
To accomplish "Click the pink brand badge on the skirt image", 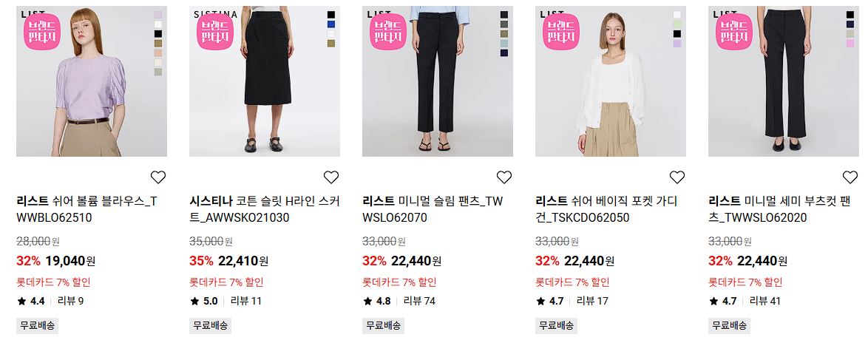I will 215,32.
